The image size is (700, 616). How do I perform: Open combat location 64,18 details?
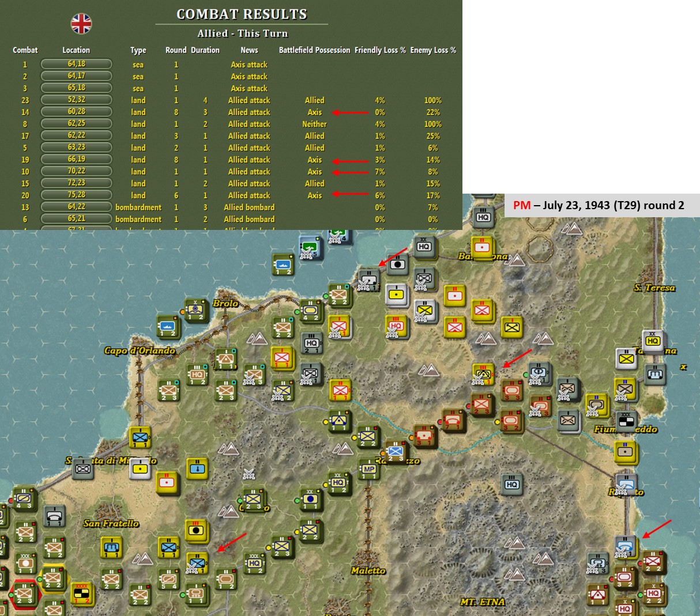(x=77, y=64)
